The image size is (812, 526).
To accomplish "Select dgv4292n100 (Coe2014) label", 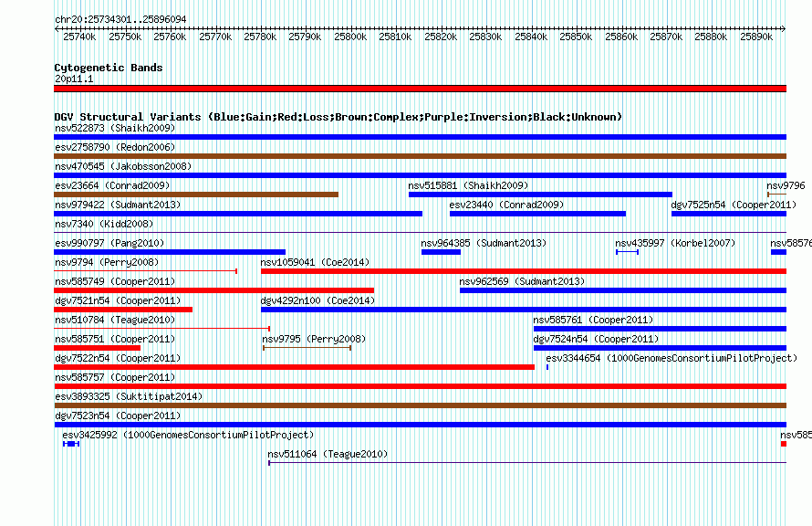I will tap(318, 300).
